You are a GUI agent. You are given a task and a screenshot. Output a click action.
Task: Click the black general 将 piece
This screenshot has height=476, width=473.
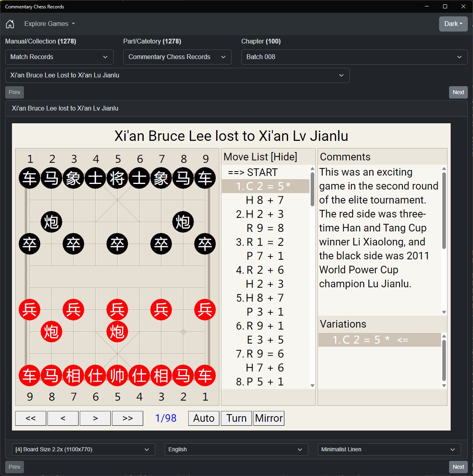pyautogui.click(x=117, y=178)
